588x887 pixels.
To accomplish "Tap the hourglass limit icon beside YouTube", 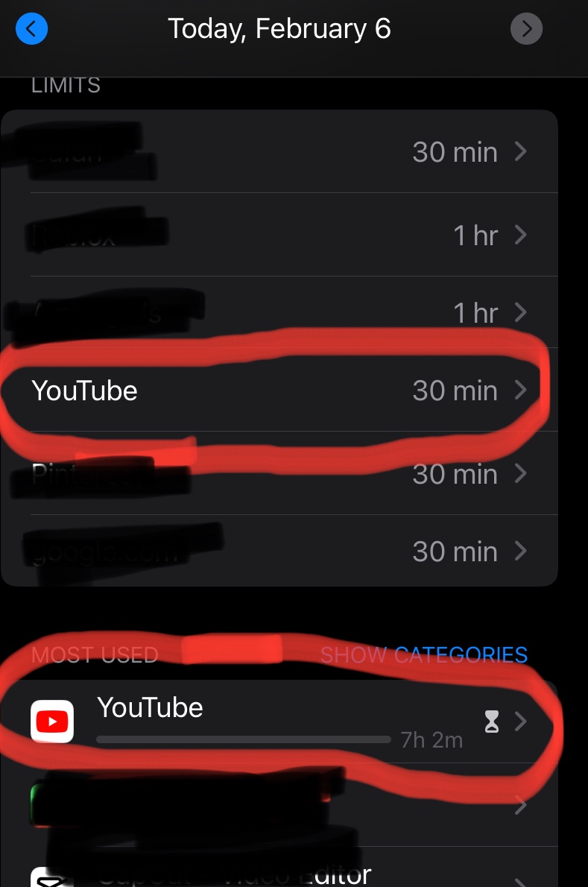I will point(492,722).
